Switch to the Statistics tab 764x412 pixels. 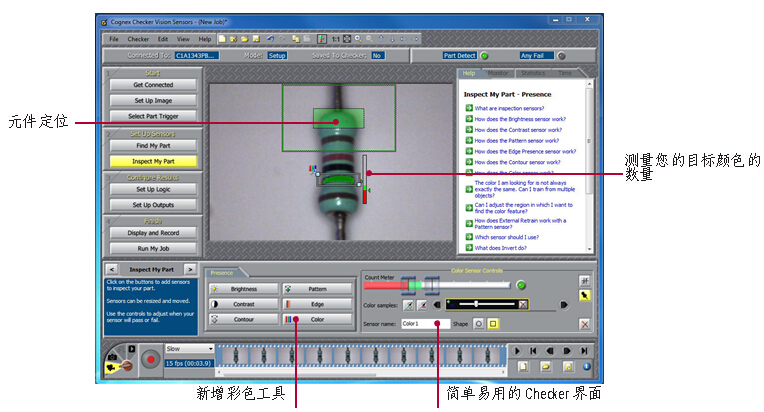(x=533, y=73)
